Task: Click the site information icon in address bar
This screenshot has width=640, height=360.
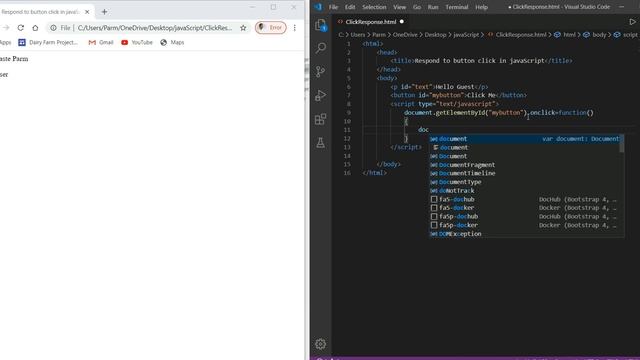Action: click(53, 28)
